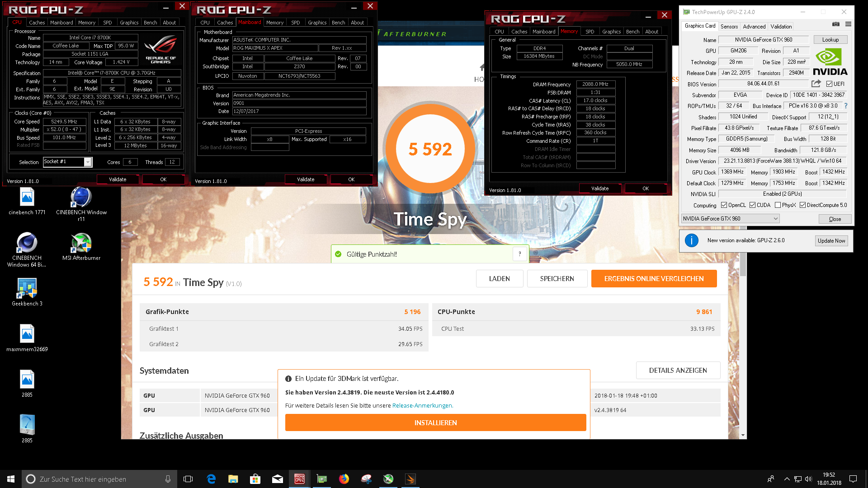Click the Windows Start button
This screenshot has height=488, width=868.
pyautogui.click(x=11, y=479)
